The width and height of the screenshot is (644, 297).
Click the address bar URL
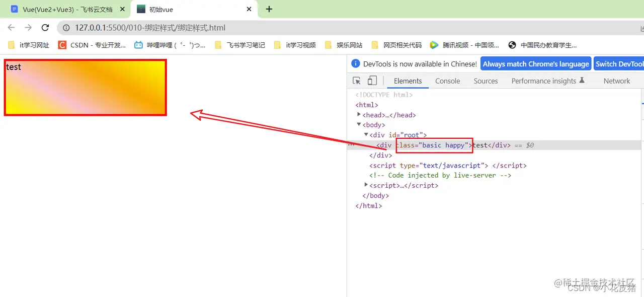point(150,28)
